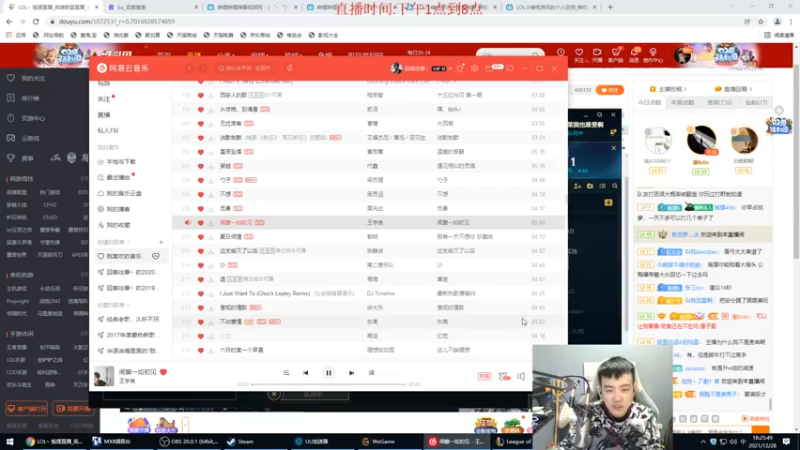Open NetEase Cloud Music settings gear

474,68
